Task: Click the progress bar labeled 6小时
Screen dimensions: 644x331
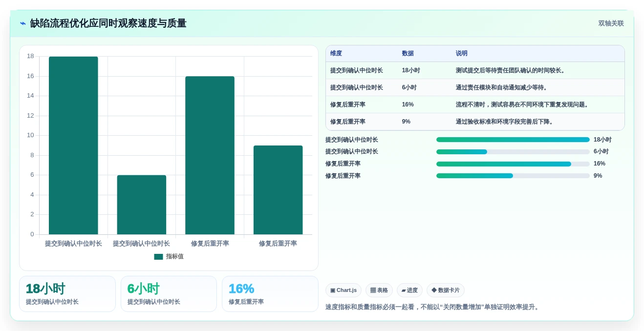Action: (513, 152)
